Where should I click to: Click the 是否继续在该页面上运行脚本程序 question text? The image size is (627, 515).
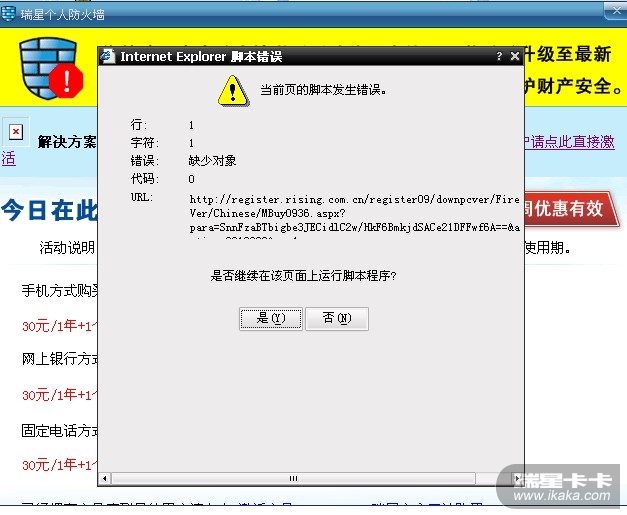(x=303, y=276)
